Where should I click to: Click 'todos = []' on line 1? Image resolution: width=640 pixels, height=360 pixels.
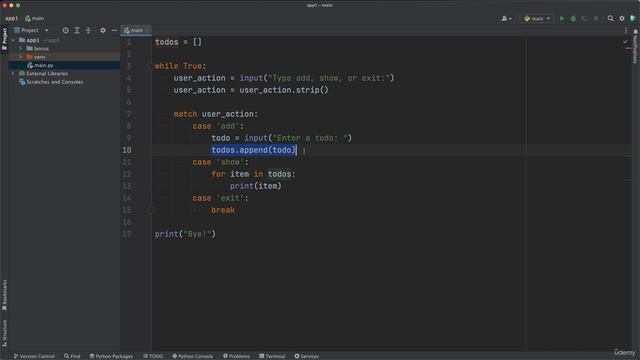click(178, 42)
